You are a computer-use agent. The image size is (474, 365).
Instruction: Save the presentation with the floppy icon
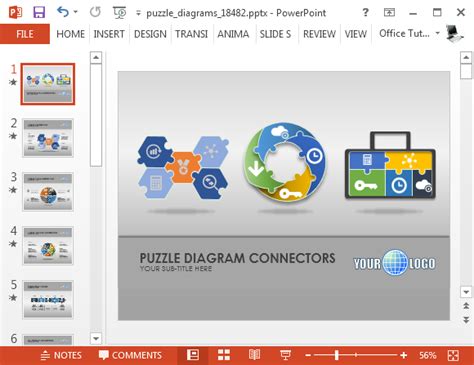coord(39,12)
